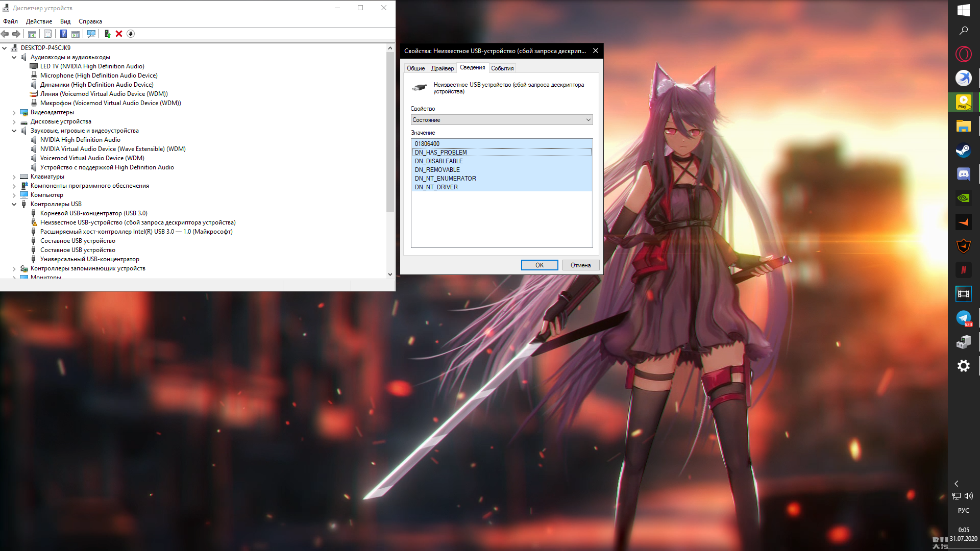
Task: Select DN_NT_ENUMERATOR value row
Action: [x=502, y=179]
